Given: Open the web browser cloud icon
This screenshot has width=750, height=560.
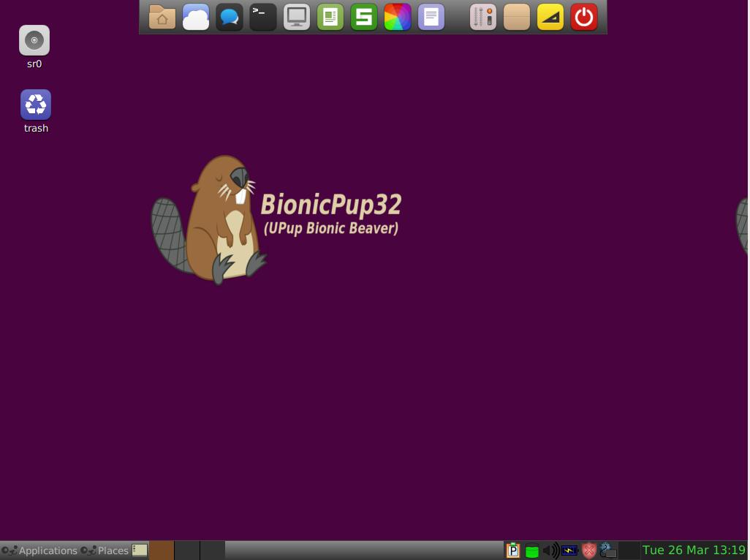Looking at the screenshot, I should pyautogui.click(x=195, y=16).
